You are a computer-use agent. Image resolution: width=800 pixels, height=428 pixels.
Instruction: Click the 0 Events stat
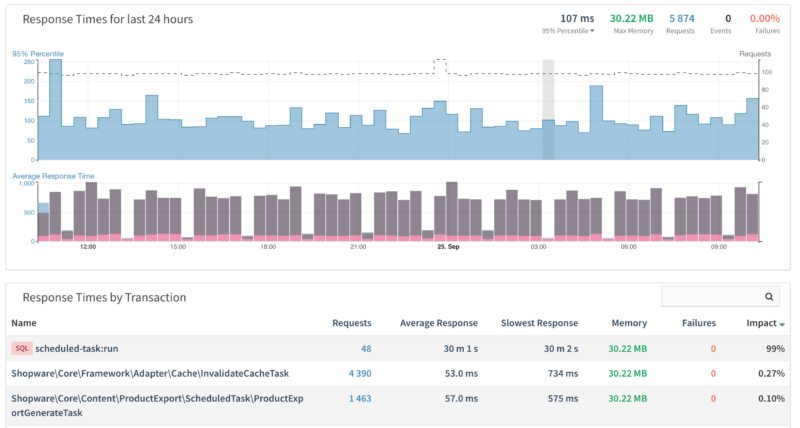click(728, 18)
